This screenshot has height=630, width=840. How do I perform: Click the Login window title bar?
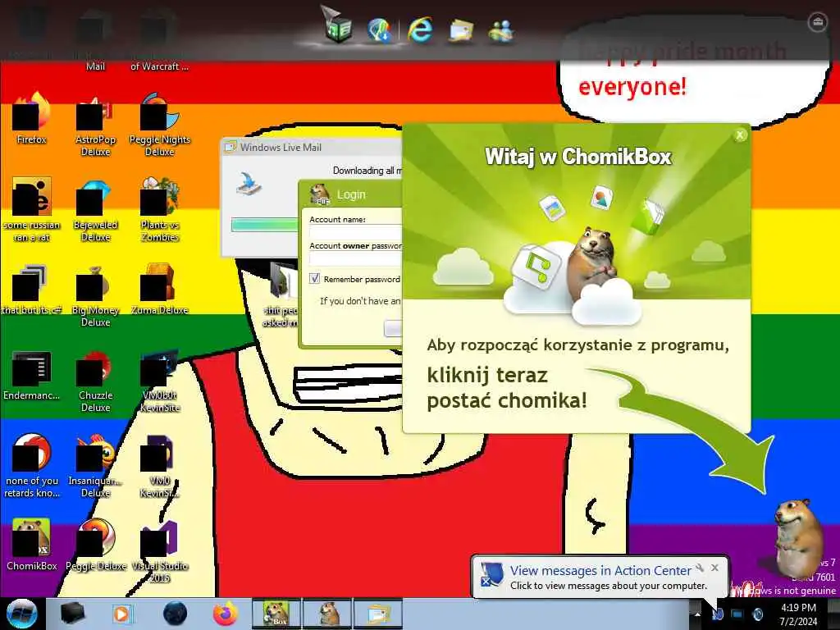[352, 194]
